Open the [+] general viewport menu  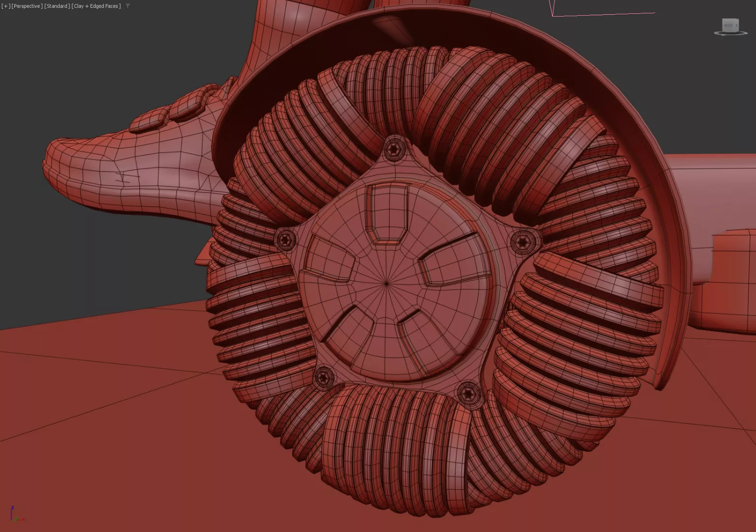click(5, 6)
